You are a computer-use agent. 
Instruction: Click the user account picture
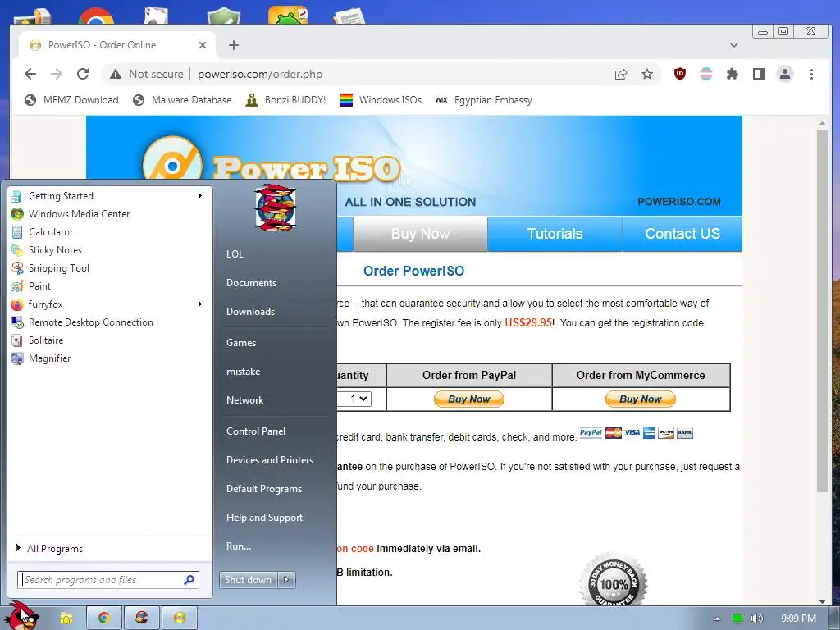[275, 208]
